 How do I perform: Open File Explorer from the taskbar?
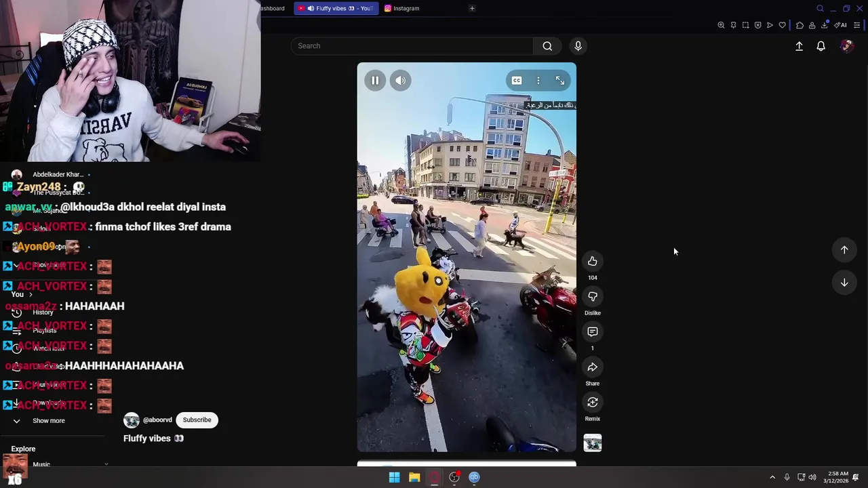pos(414,477)
